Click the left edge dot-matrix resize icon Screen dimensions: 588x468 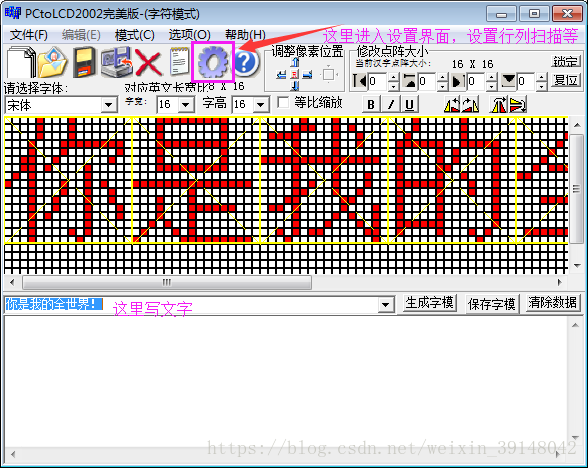click(x=360, y=81)
